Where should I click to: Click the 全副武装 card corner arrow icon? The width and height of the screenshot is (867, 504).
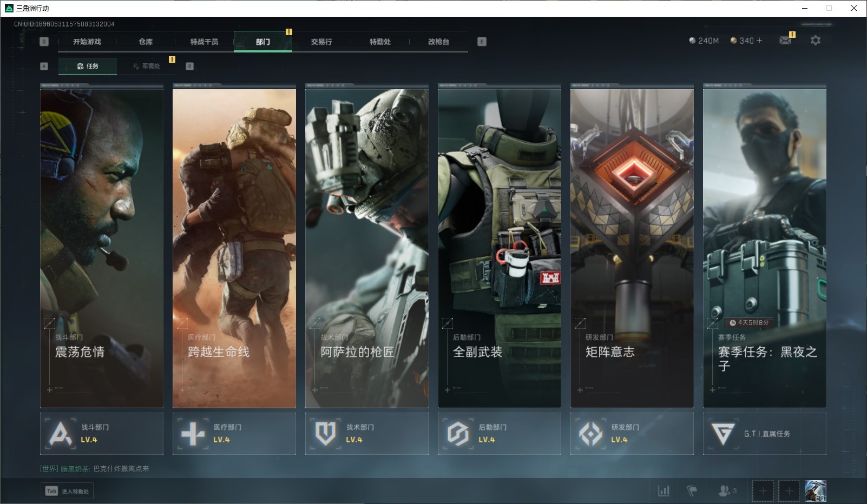point(447,323)
